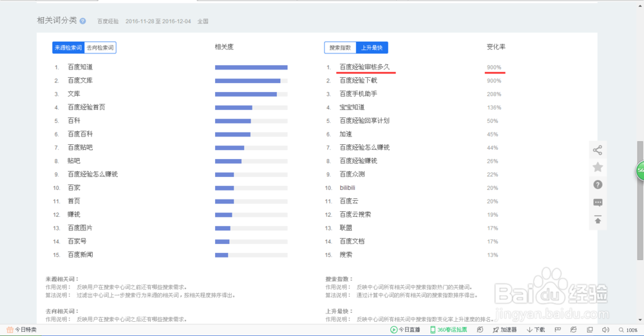
Task: Click the 百家 keyword in left list
Action: [74, 188]
